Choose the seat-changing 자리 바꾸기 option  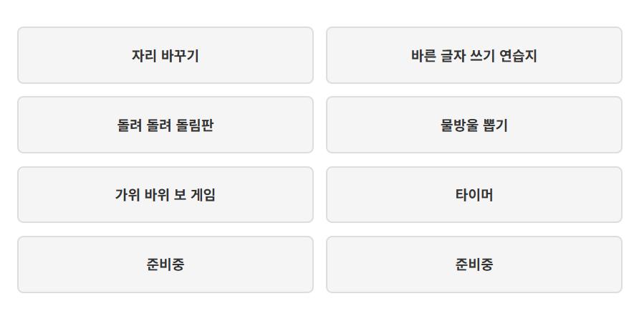pyautogui.click(x=165, y=55)
